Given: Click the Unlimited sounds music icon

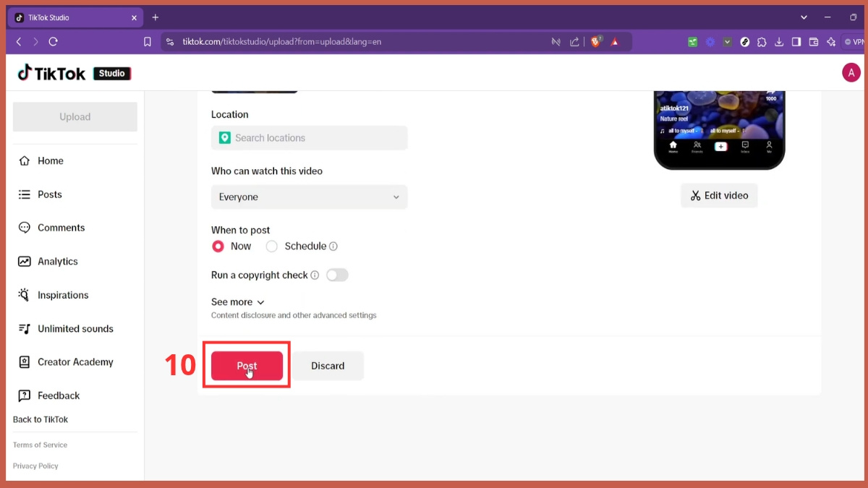Looking at the screenshot, I should point(25,329).
